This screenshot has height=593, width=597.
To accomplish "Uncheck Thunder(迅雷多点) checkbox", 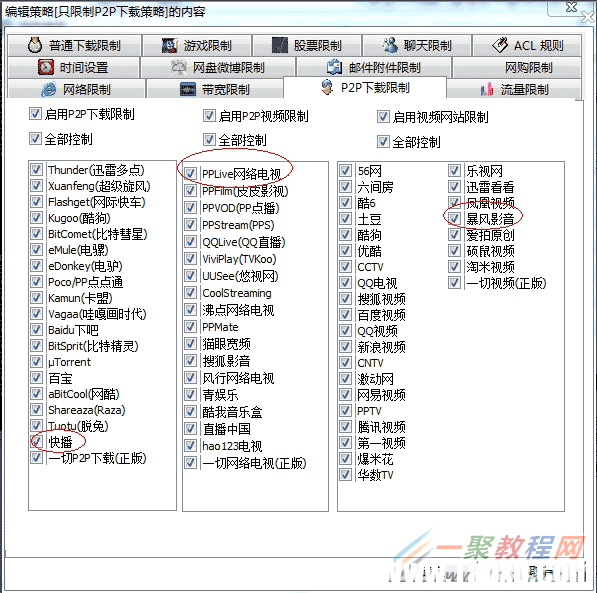I will (37, 169).
